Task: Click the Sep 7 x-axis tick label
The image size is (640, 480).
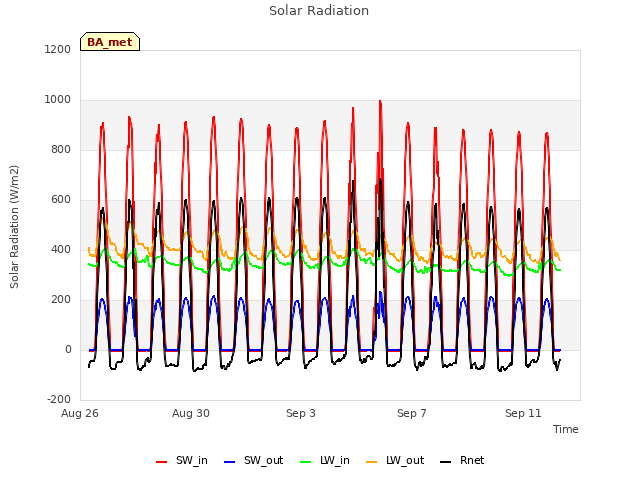Action: click(x=412, y=413)
